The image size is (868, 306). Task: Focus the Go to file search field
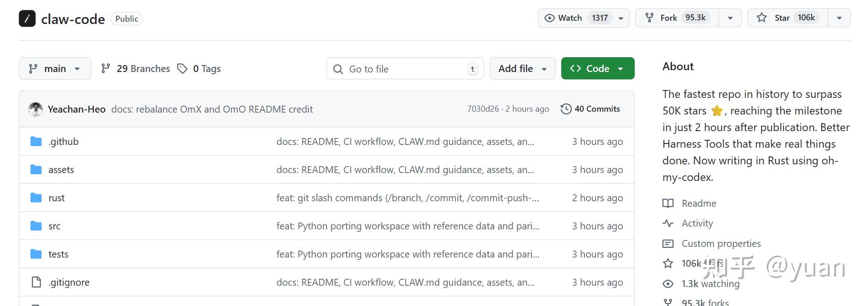pos(405,68)
